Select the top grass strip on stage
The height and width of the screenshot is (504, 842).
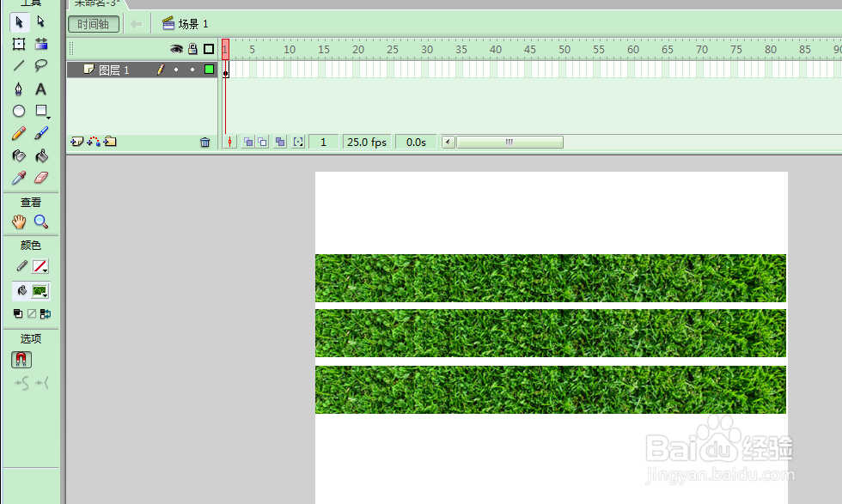[x=551, y=278]
